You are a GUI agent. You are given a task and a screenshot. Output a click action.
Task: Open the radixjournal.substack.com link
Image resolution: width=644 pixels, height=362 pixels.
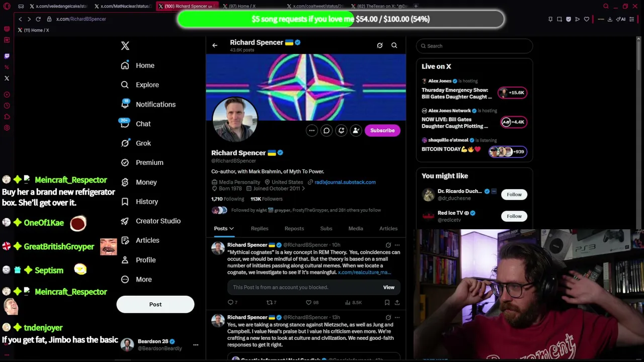[x=345, y=182]
